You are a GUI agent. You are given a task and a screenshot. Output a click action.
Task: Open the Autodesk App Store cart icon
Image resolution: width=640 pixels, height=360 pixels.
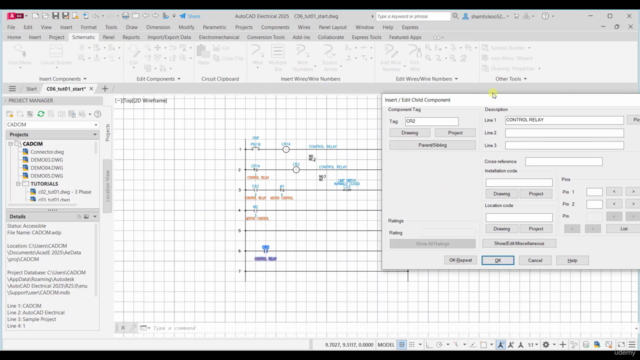click(516, 16)
